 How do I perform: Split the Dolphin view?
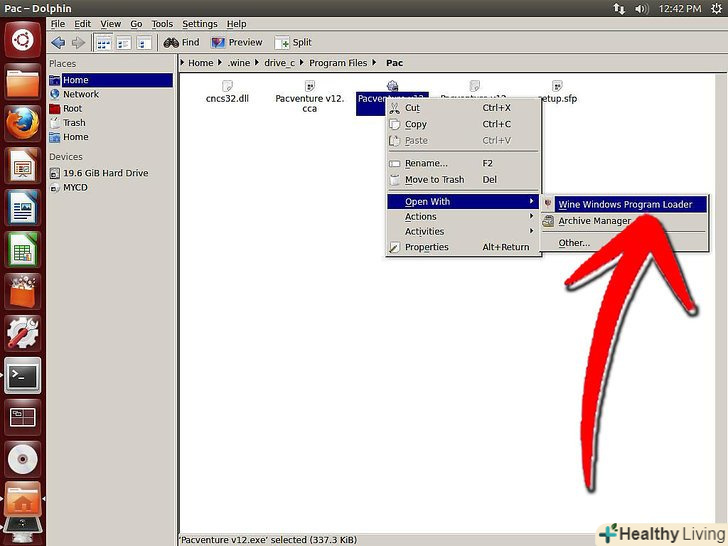(x=293, y=43)
